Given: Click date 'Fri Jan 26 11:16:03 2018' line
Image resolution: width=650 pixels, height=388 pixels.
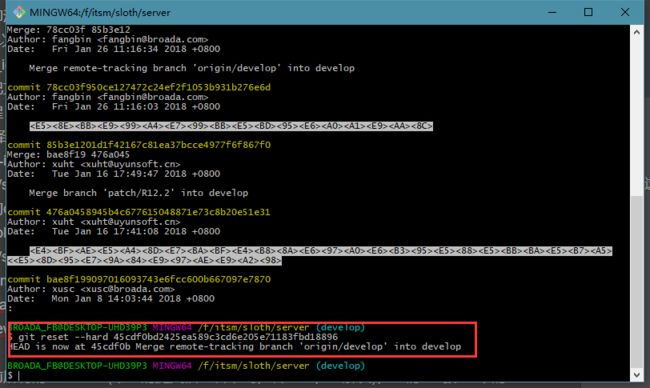Looking at the screenshot, I should (x=114, y=107).
